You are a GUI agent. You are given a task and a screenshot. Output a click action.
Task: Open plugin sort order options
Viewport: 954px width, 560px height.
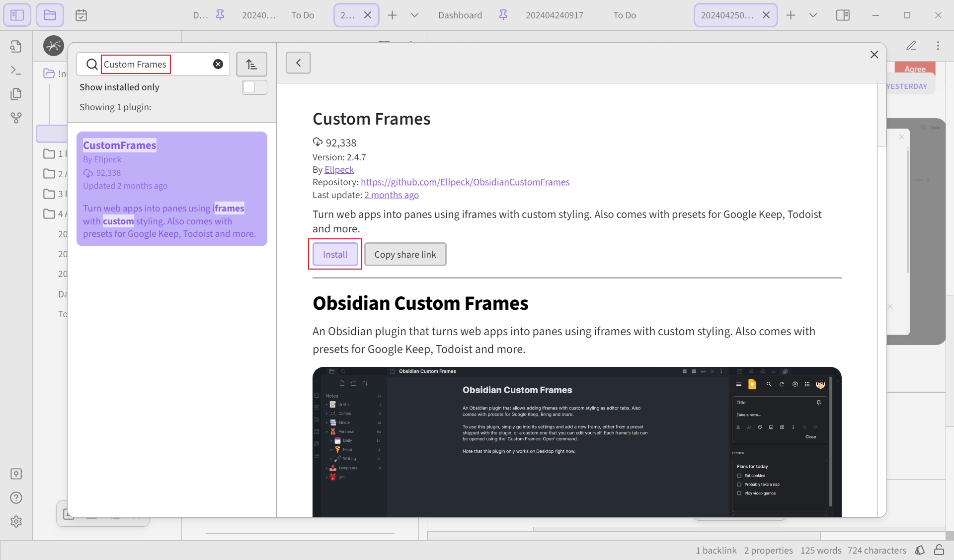click(x=251, y=64)
